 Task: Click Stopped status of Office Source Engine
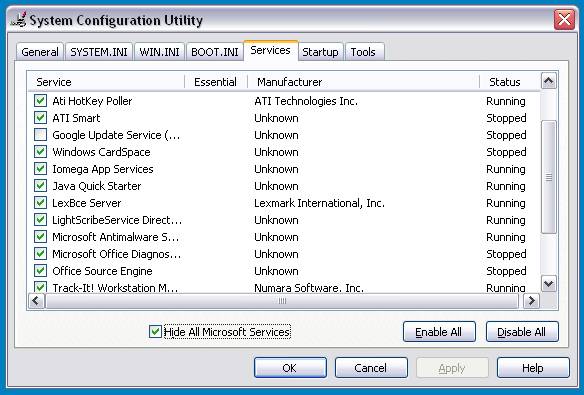coord(506,271)
